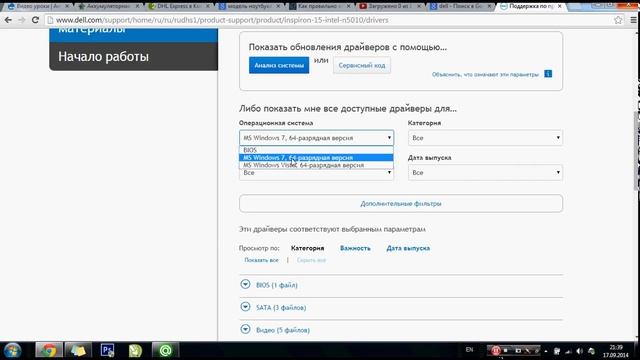Click the info icon beside parameter explanation
Screen dimensions: 640x360
click(x=548, y=74)
